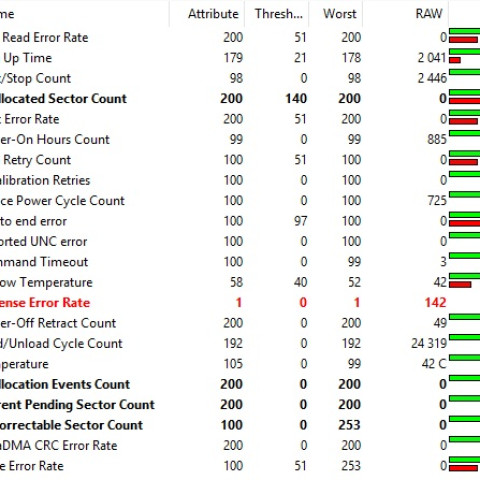Image resolution: width=480 pixels, height=480 pixels.
Task: Click the 42 C temperature value
Action: click(x=434, y=364)
